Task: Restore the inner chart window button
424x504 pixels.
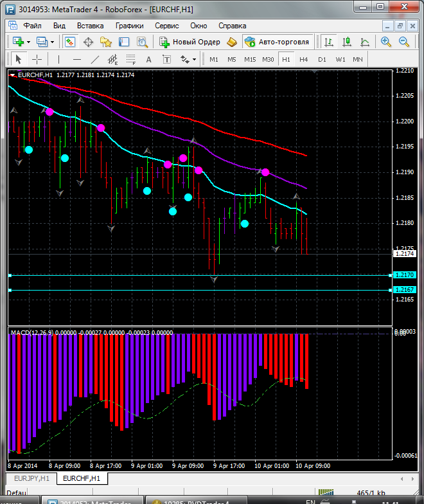Action: point(400,26)
